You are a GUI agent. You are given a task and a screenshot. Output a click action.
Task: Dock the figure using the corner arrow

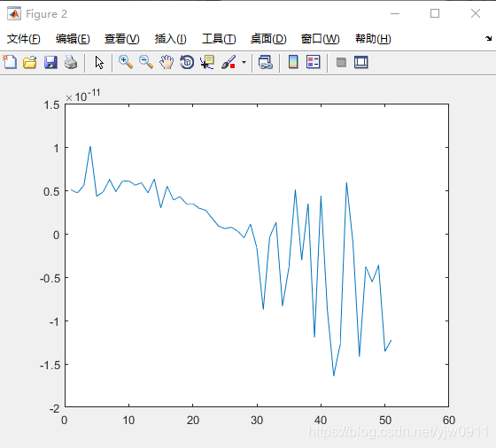pos(488,39)
